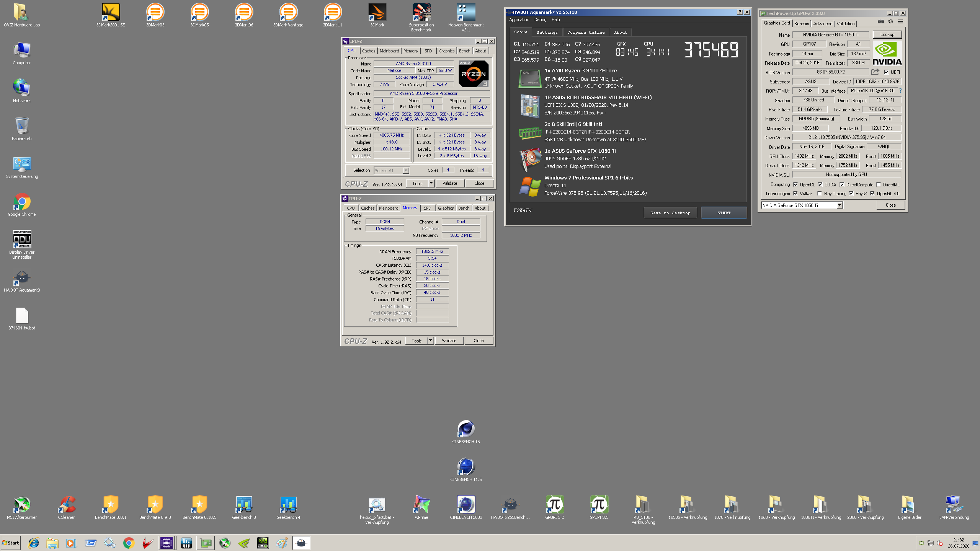Viewport: 980px width, 551px height.
Task: Toggle the PhysX checkbox
Action: click(851, 194)
